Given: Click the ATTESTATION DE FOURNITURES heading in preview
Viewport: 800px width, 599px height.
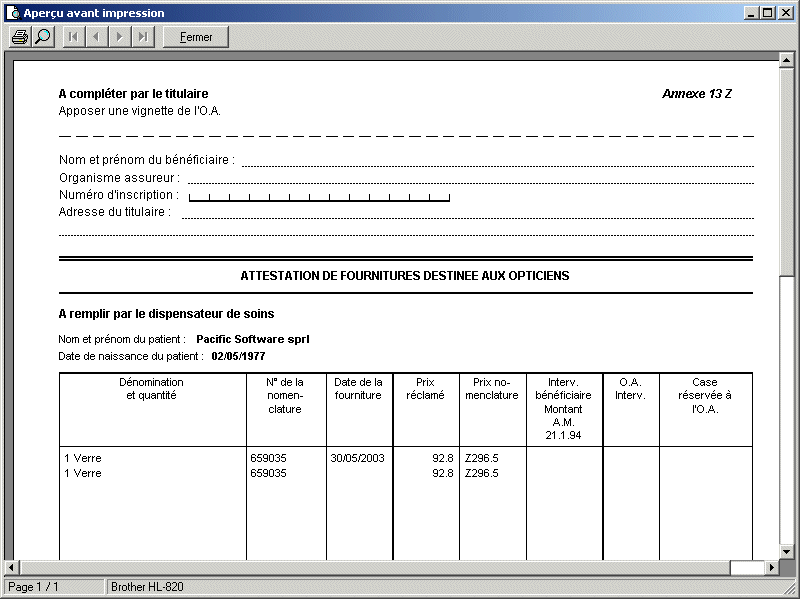Looking at the screenshot, I should pyautogui.click(x=404, y=275).
